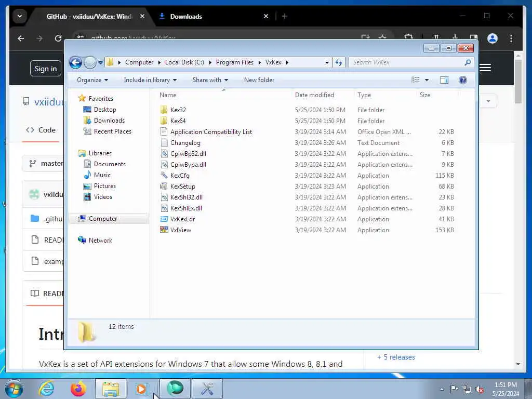
Task: Click Sign in on GitHub
Action: coord(46,69)
